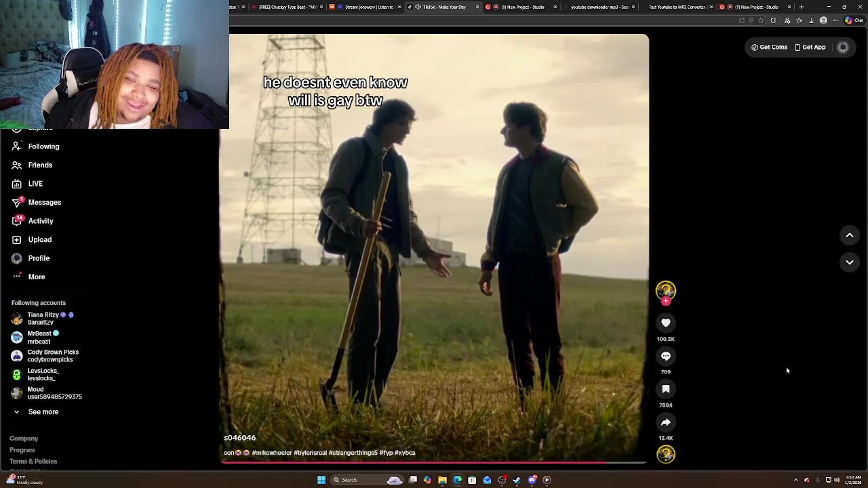Open username s046046 under the video
The width and height of the screenshot is (868, 488).
coord(239,438)
